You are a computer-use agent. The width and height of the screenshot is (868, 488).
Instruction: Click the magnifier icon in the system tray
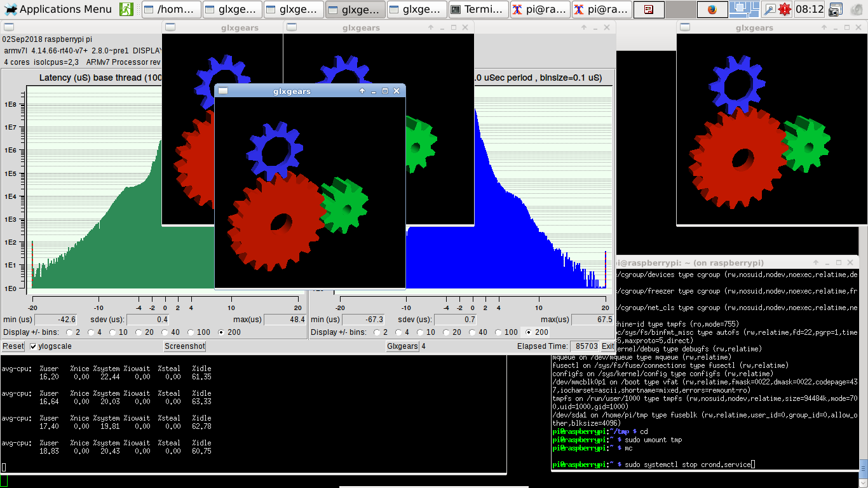point(769,10)
